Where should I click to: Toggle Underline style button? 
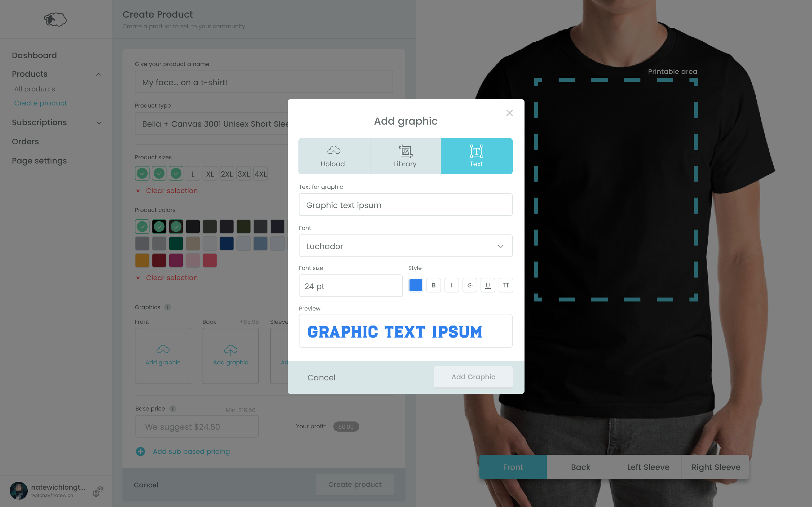pyautogui.click(x=488, y=285)
